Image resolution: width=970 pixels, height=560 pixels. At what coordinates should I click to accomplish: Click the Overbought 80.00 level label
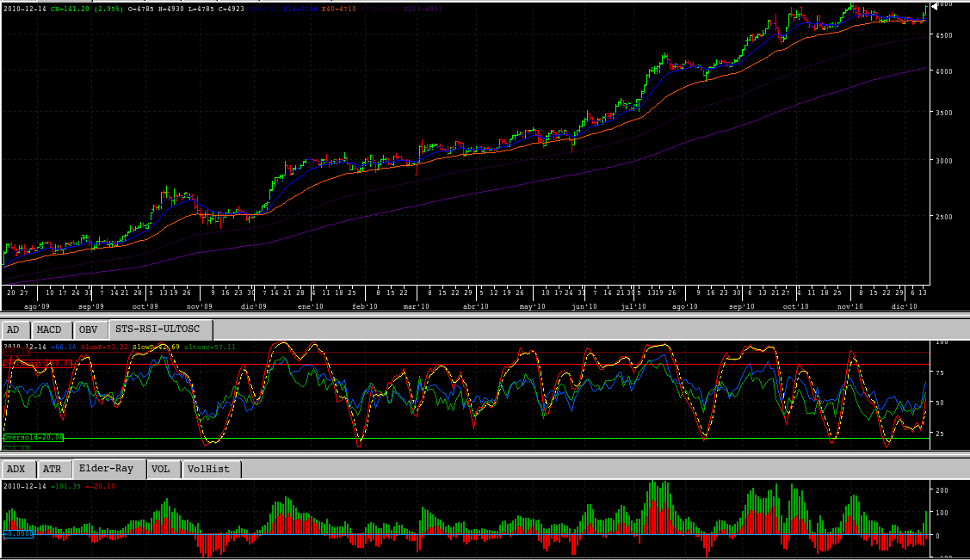point(39,363)
